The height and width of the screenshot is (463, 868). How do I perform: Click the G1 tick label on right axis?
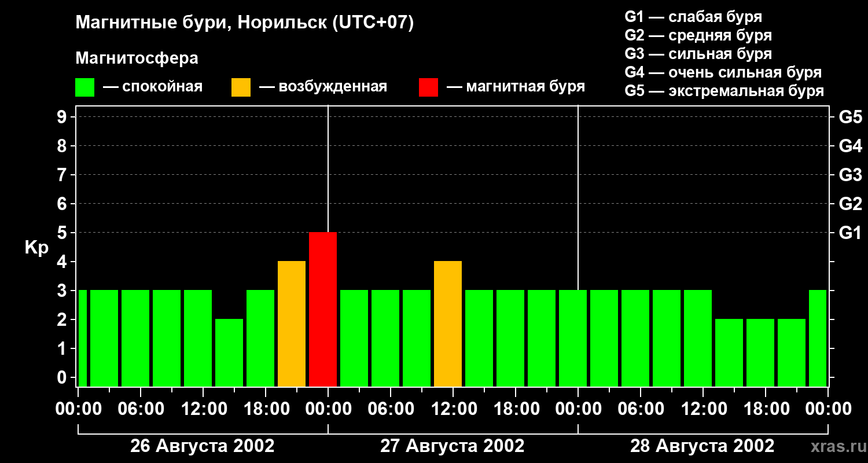coord(851,233)
